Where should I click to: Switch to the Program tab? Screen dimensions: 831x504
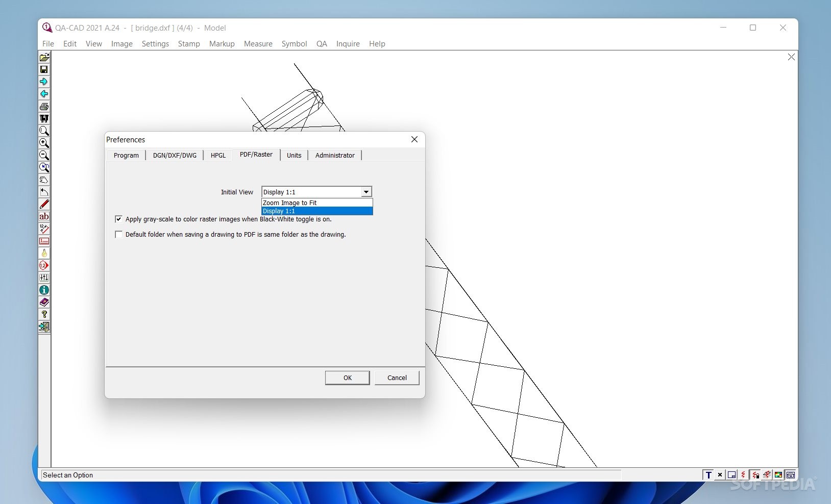pyautogui.click(x=126, y=155)
